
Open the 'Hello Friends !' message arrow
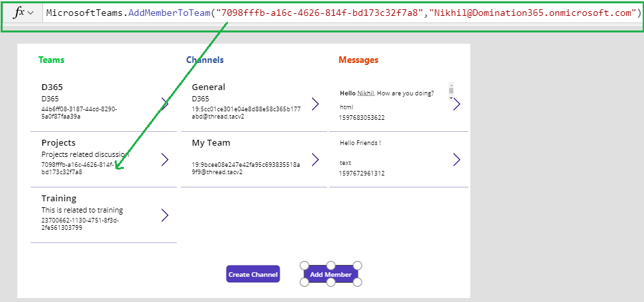[456, 160]
